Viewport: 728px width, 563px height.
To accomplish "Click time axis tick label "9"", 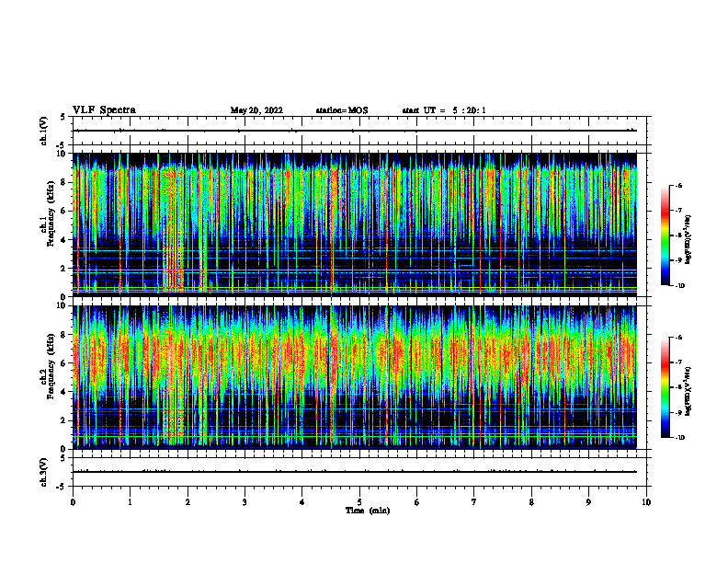I will click(588, 502).
